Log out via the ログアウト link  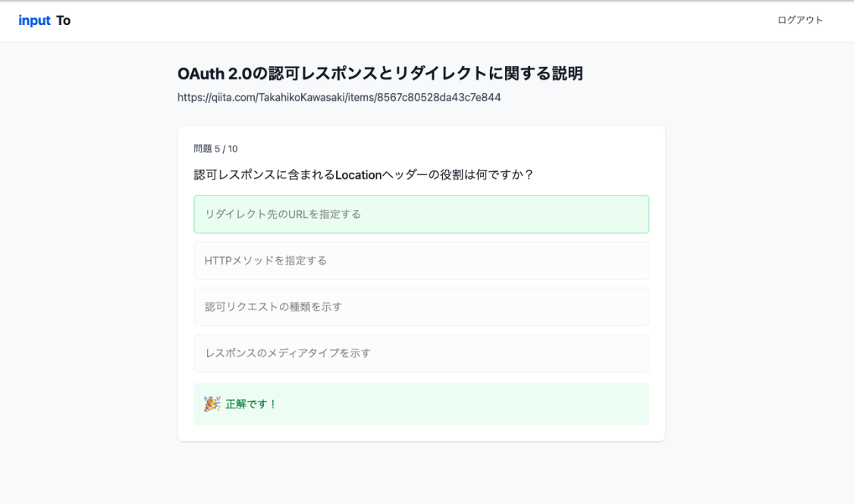pos(799,20)
